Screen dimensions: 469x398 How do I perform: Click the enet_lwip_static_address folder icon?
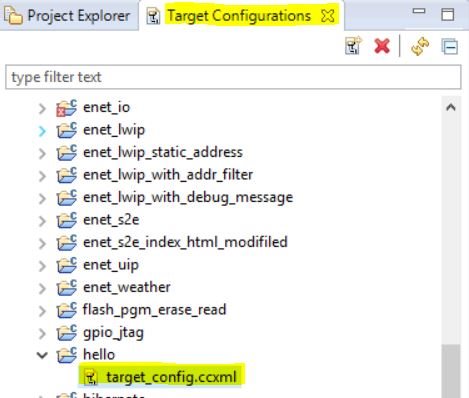point(67,153)
